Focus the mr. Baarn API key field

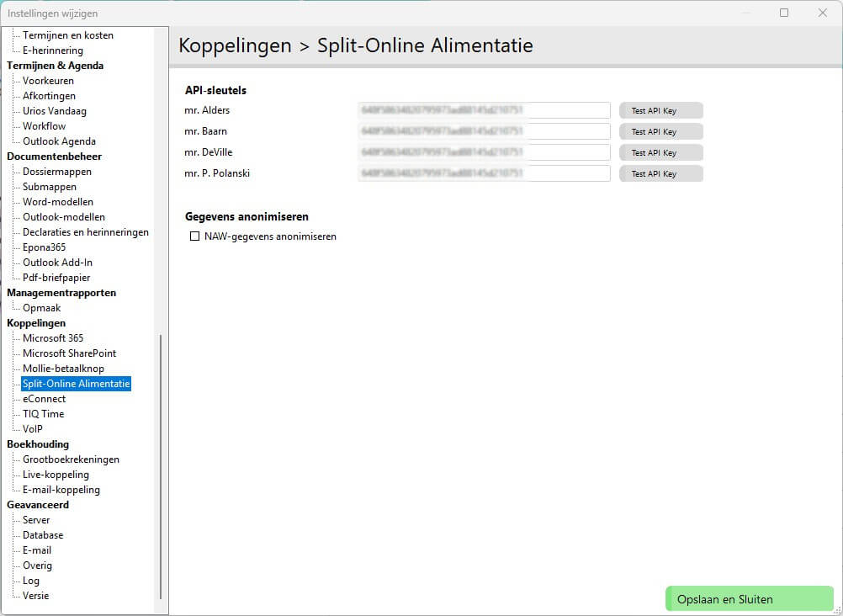[484, 131]
